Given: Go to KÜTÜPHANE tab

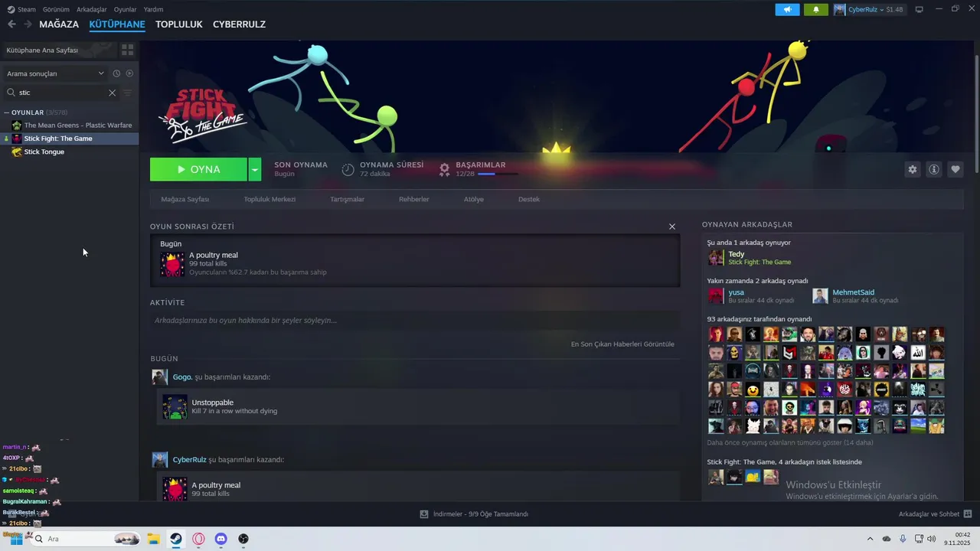Looking at the screenshot, I should click(x=117, y=24).
